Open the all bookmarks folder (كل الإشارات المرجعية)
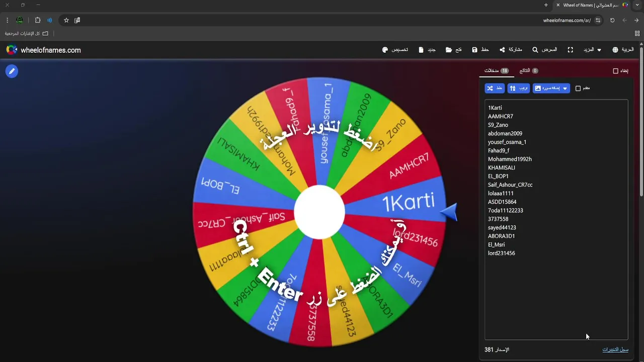Viewport: 644px width, 362px height. [x=27, y=33]
